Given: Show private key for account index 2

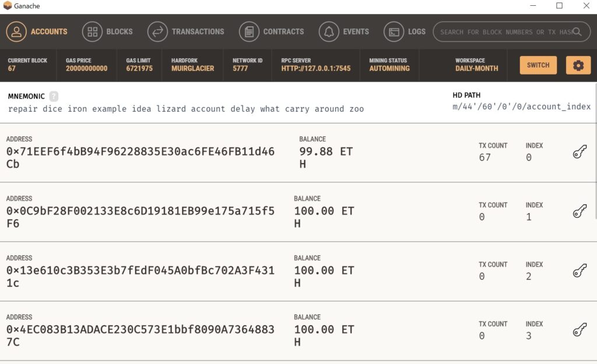Looking at the screenshot, I should pos(580,270).
